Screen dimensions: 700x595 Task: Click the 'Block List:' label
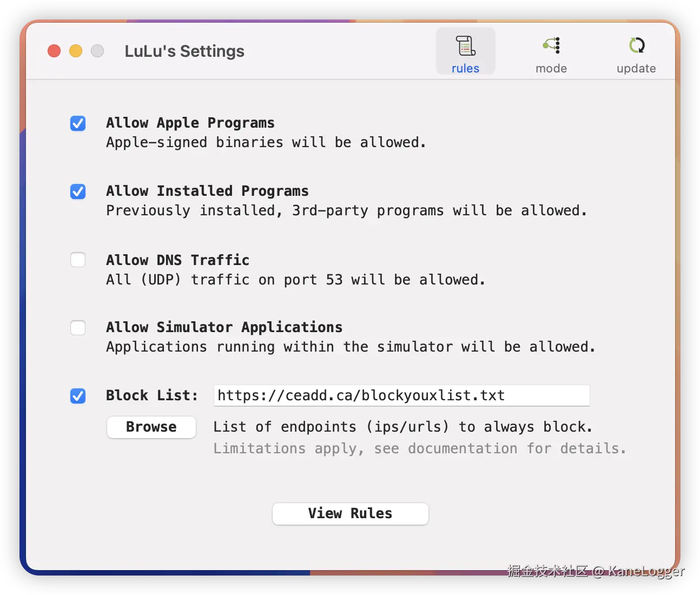(152, 395)
